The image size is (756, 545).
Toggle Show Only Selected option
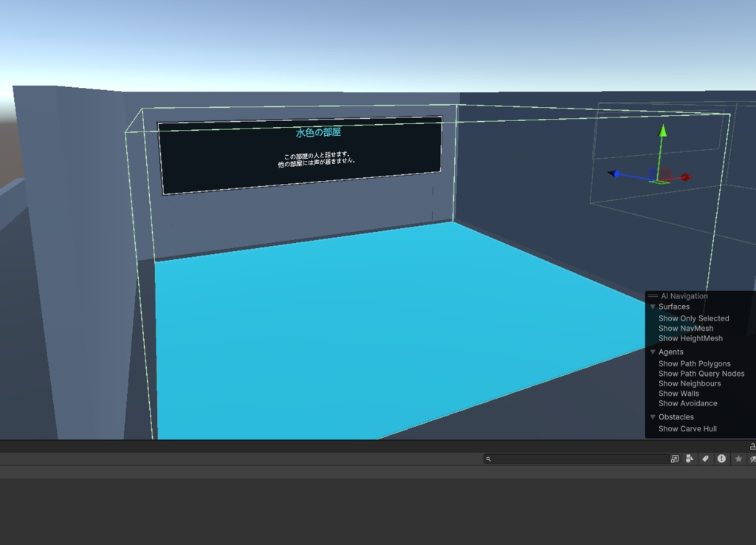[x=694, y=318]
